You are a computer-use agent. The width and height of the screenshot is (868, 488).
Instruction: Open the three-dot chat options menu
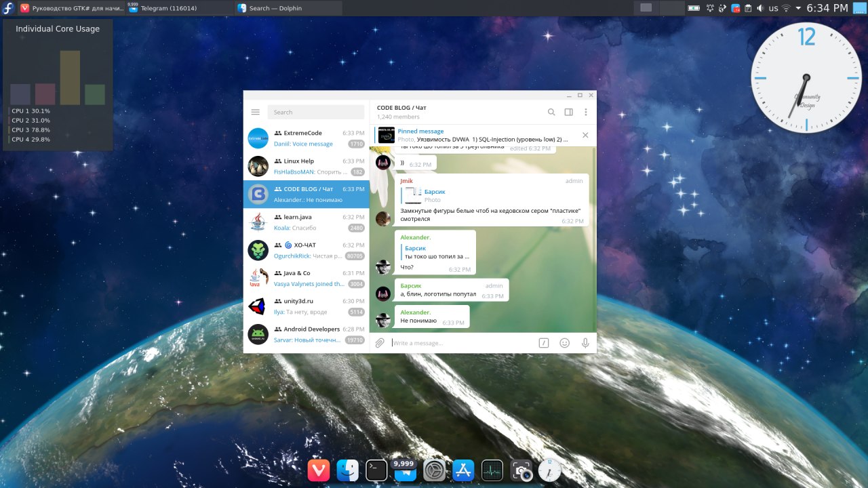click(x=586, y=113)
